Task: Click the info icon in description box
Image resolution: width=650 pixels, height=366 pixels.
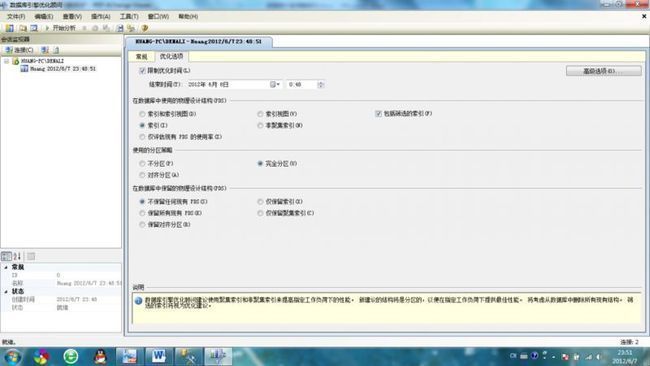Action: click(x=138, y=301)
